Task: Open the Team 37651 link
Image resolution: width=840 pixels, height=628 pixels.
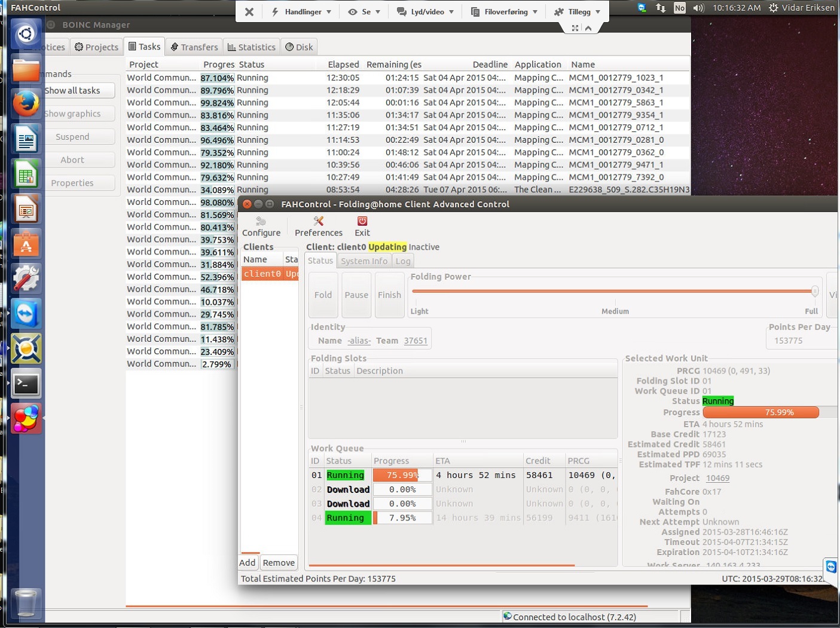Action: 416,341
